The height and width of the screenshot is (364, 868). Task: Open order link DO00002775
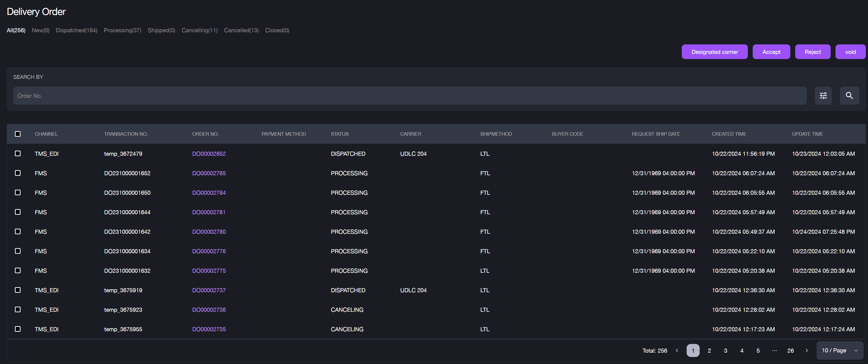209,271
